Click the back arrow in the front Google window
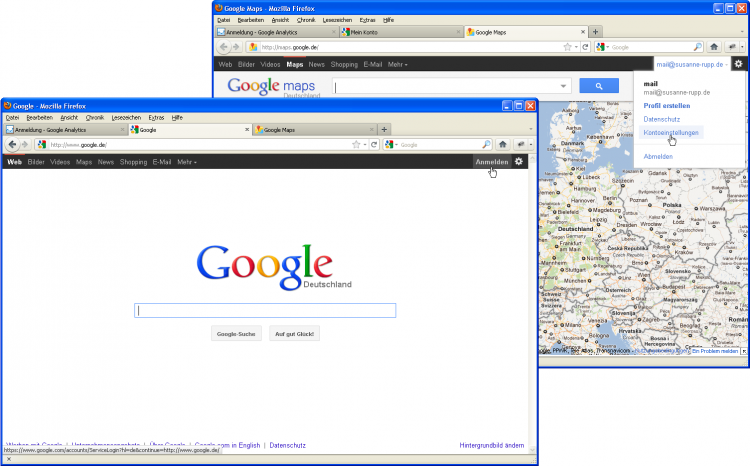 pyautogui.click(x=12, y=145)
